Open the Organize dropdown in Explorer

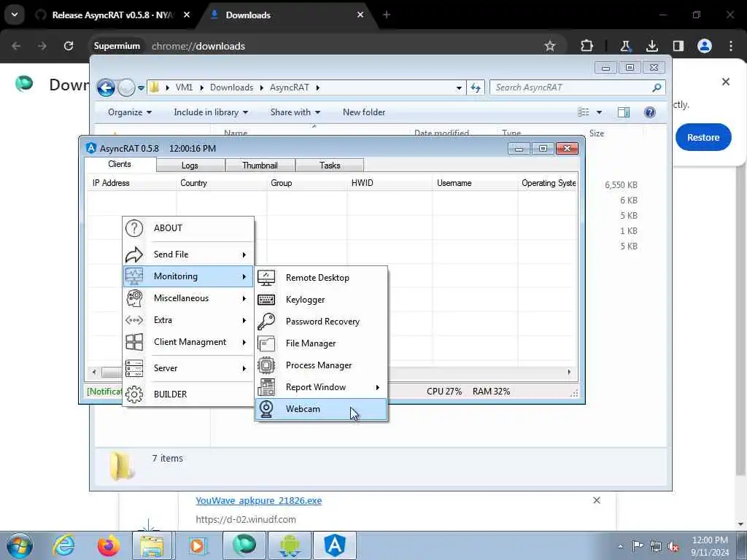[130, 112]
